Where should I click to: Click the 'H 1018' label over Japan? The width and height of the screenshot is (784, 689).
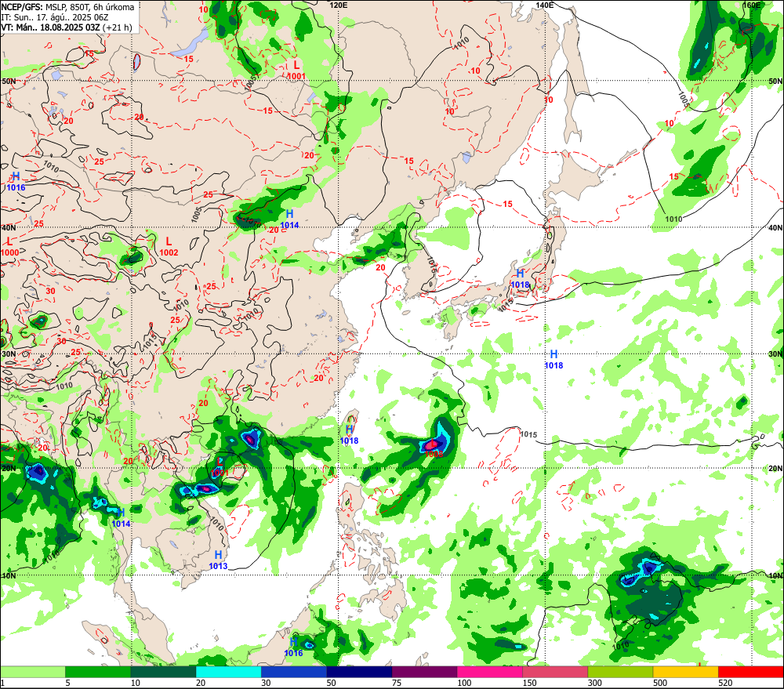[520, 279]
